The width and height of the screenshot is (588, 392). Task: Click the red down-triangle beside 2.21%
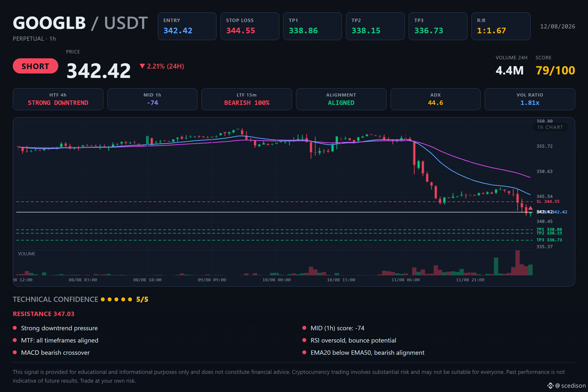pyautogui.click(x=142, y=66)
